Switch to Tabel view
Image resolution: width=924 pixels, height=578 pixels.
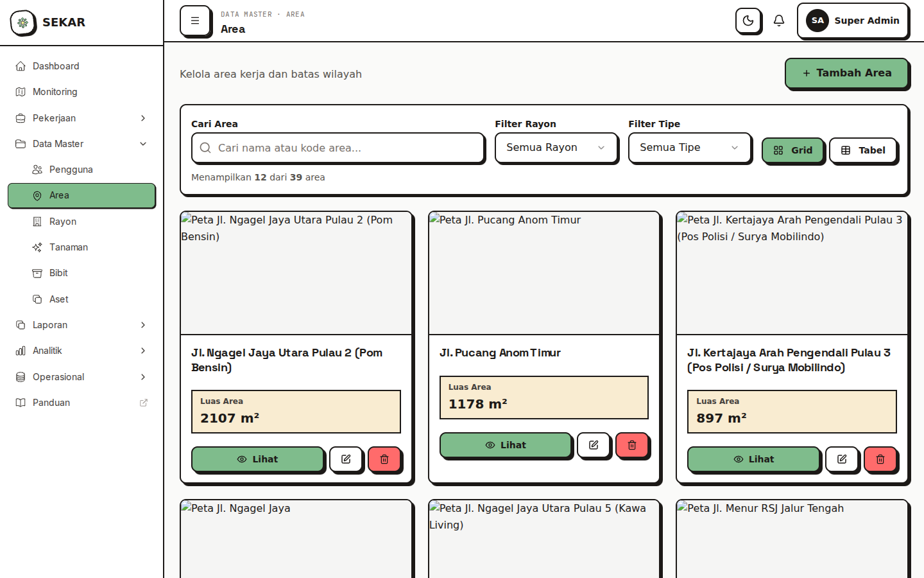tap(863, 150)
